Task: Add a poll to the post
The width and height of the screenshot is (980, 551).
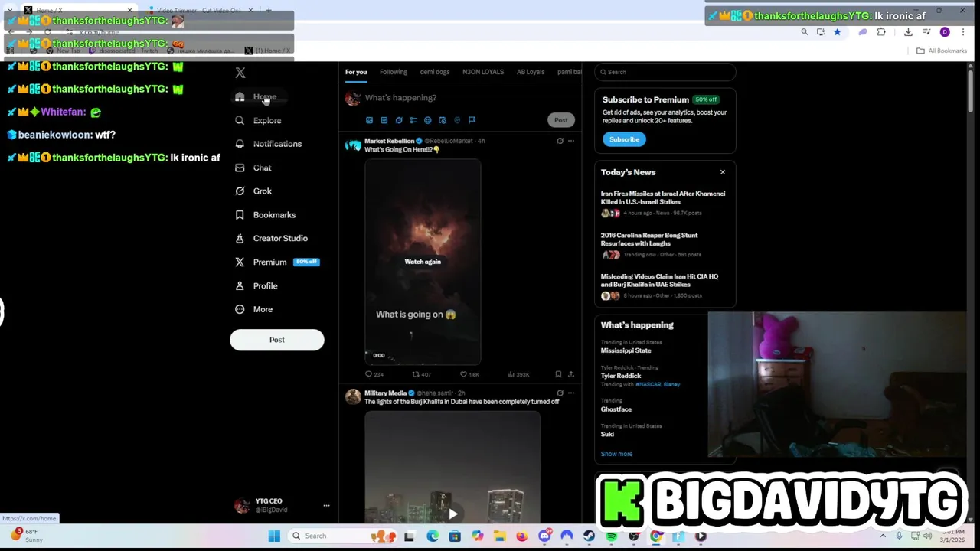Action: point(413,120)
